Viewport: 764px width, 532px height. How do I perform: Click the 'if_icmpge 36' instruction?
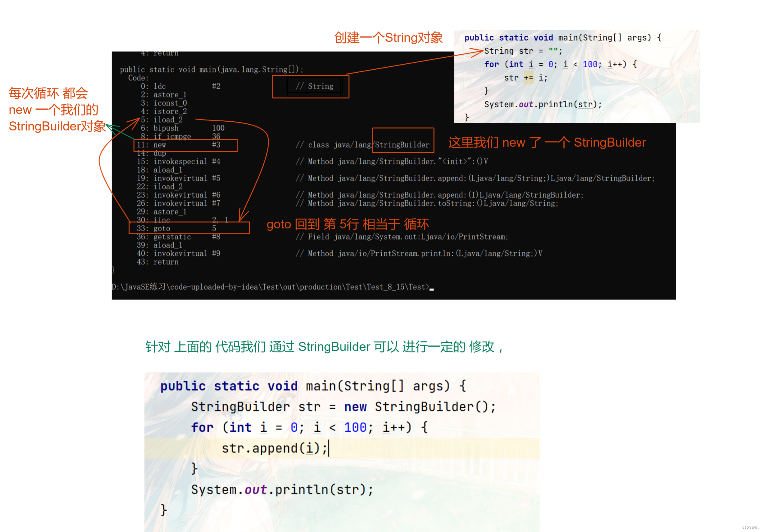[180, 136]
